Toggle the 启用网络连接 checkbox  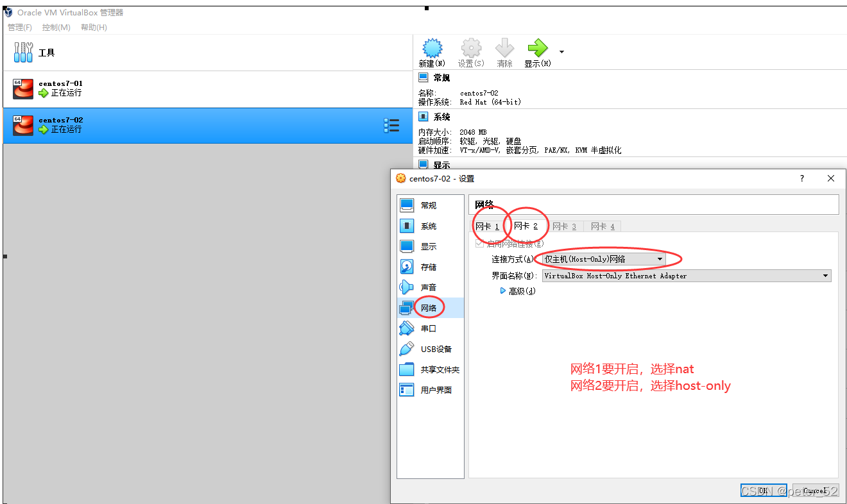[x=479, y=244]
